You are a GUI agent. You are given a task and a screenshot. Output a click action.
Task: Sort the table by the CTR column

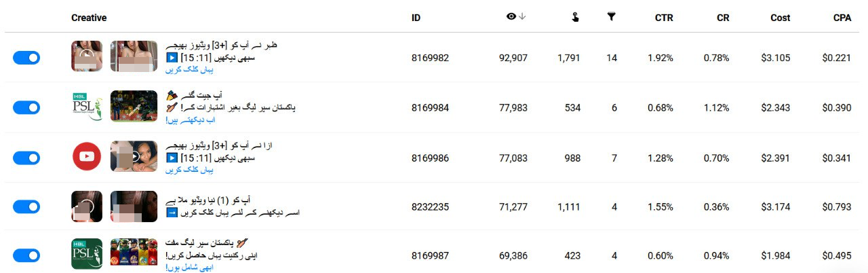664,18
